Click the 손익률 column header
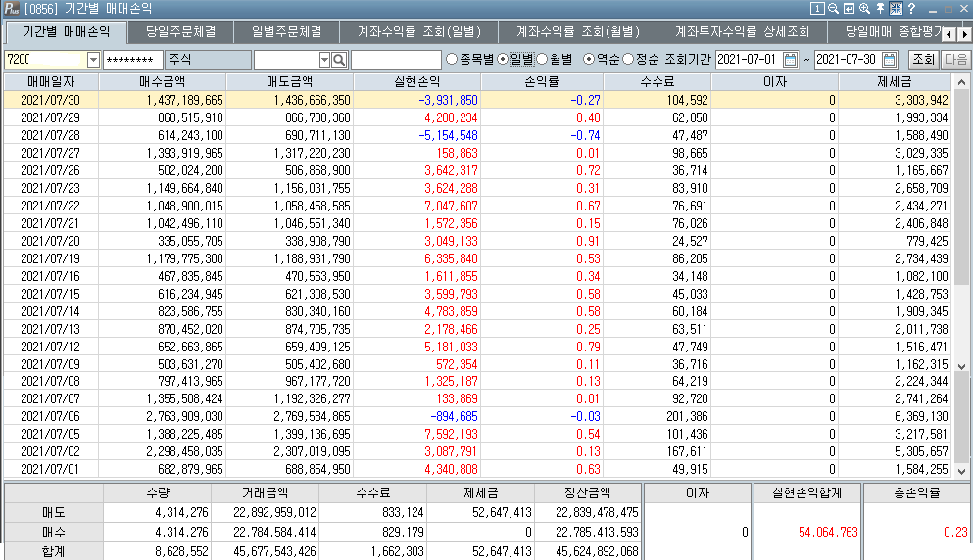This screenshot has height=560, width=973. [542, 82]
